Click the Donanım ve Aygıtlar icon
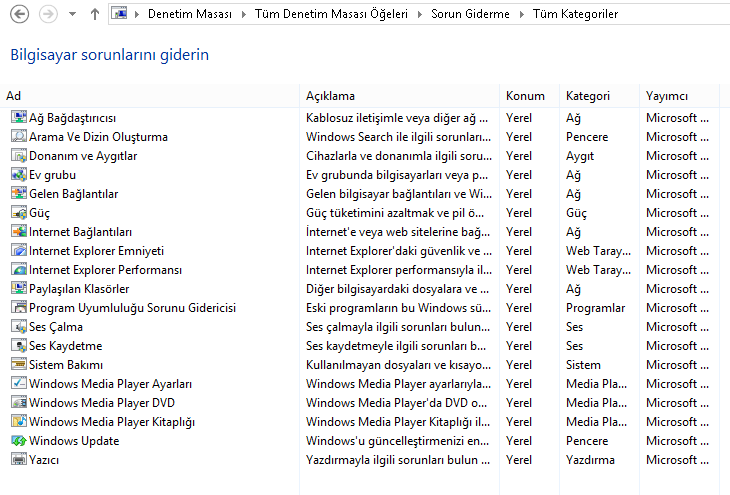The image size is (730, 495). (x=18, y=156)
